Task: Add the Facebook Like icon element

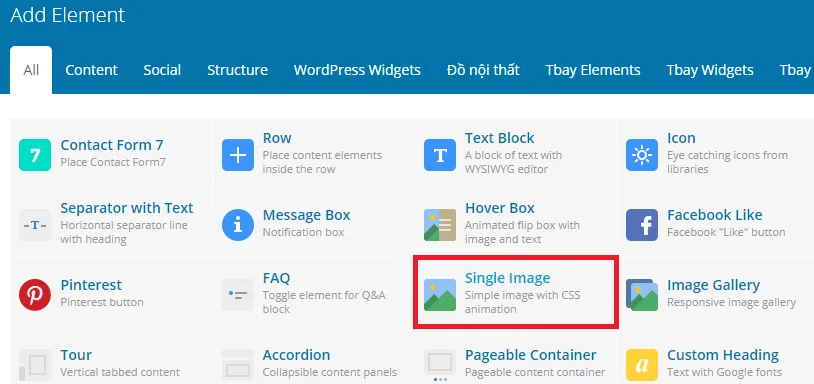Action: [642, 225]
